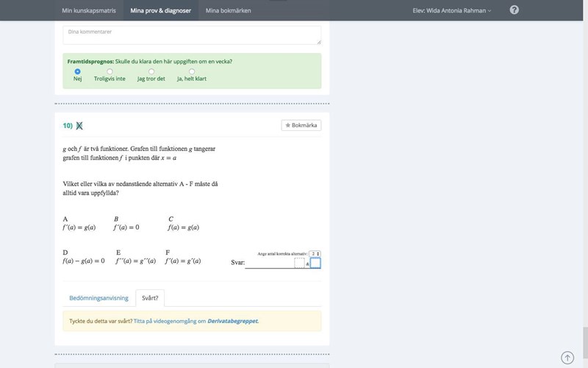588x368 pixels.
Task: Open the Mina prov & diagnoser tab
Action: (161, 10)
